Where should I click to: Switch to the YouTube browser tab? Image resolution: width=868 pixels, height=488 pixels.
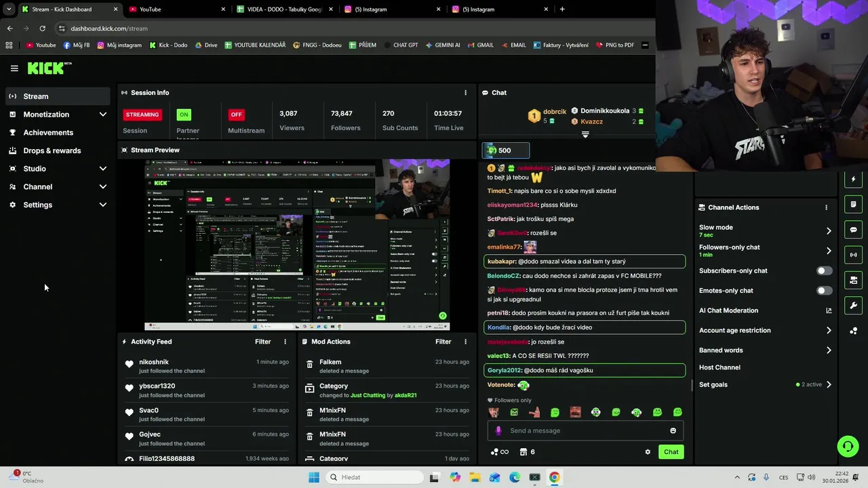(x=176, y=9)
